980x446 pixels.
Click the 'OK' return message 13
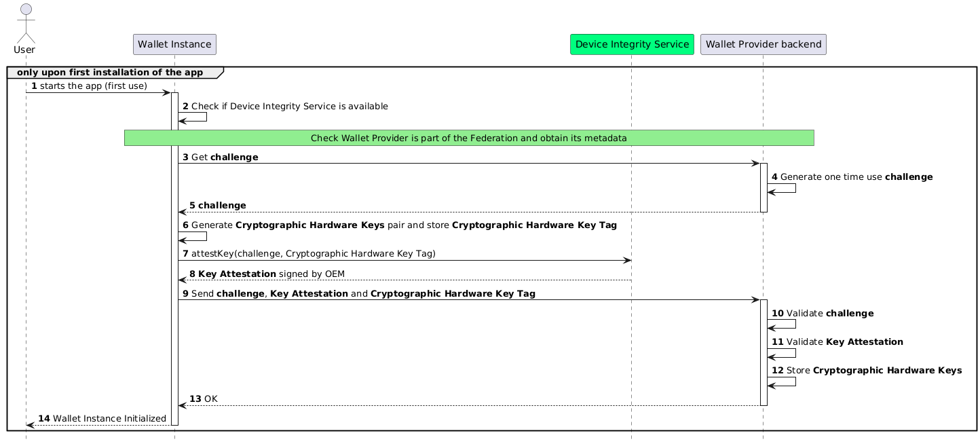(210, 398)
